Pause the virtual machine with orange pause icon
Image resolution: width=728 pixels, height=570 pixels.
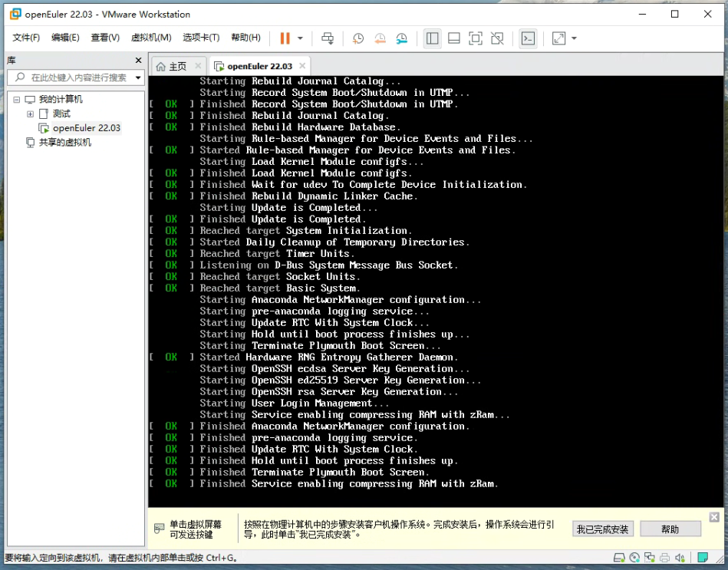(x=285, y=38)
